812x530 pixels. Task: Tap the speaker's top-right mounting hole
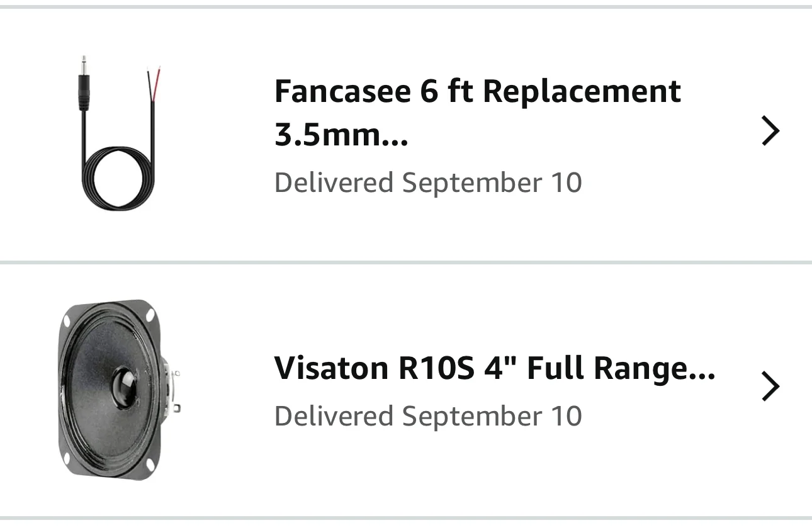point(149,313)
